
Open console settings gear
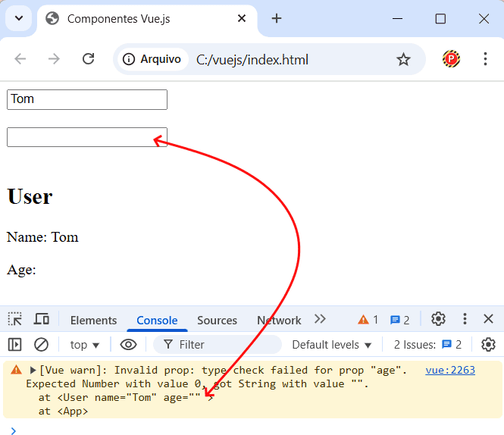488,345
